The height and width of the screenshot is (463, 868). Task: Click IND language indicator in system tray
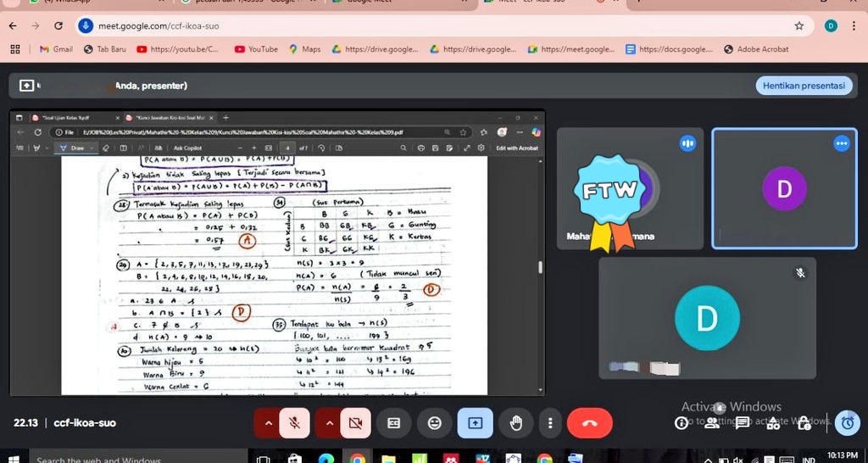[808, 460]
